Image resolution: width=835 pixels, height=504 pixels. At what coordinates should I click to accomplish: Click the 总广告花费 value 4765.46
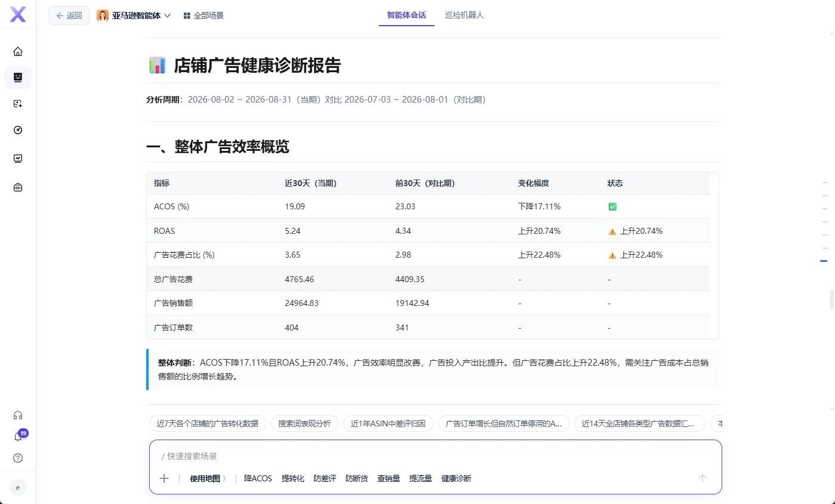click(299, 279)
